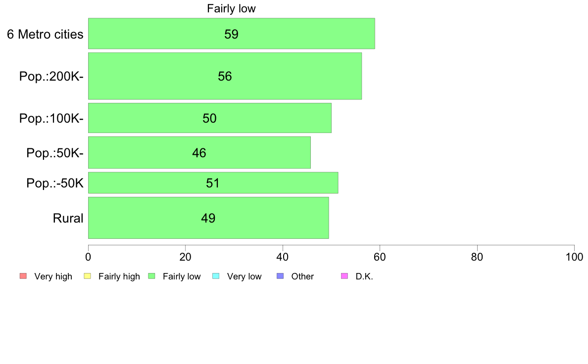Click the green Fairly low legend swatch
Screen dimensions: 588x364
click(x=151, y=276)
